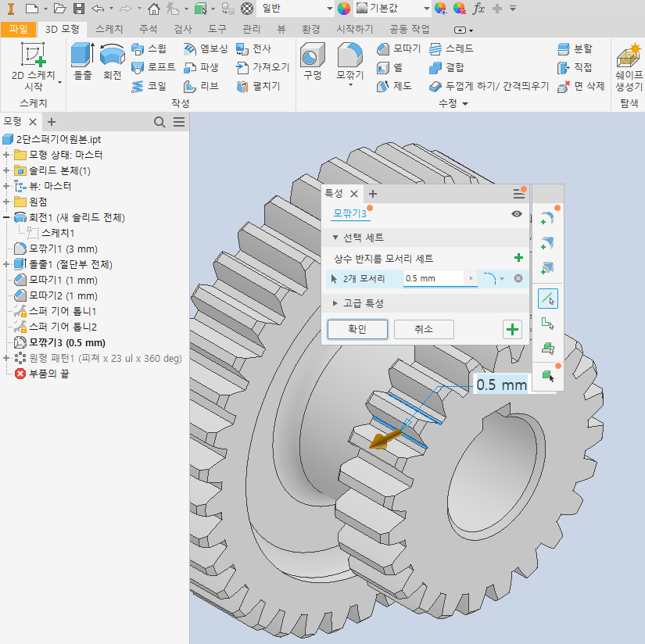Toggle loop selection priority in fillet toolbar

tap(548, 324)
